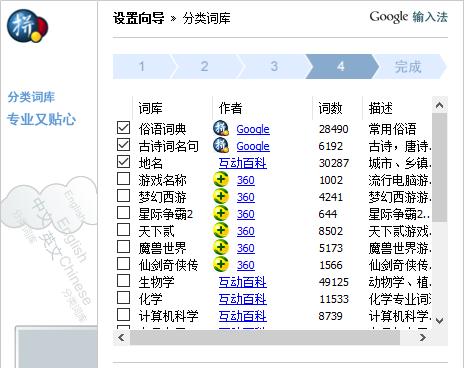
Task: Open 360 link in 星际争霸2 row
Action: [246, 214]
